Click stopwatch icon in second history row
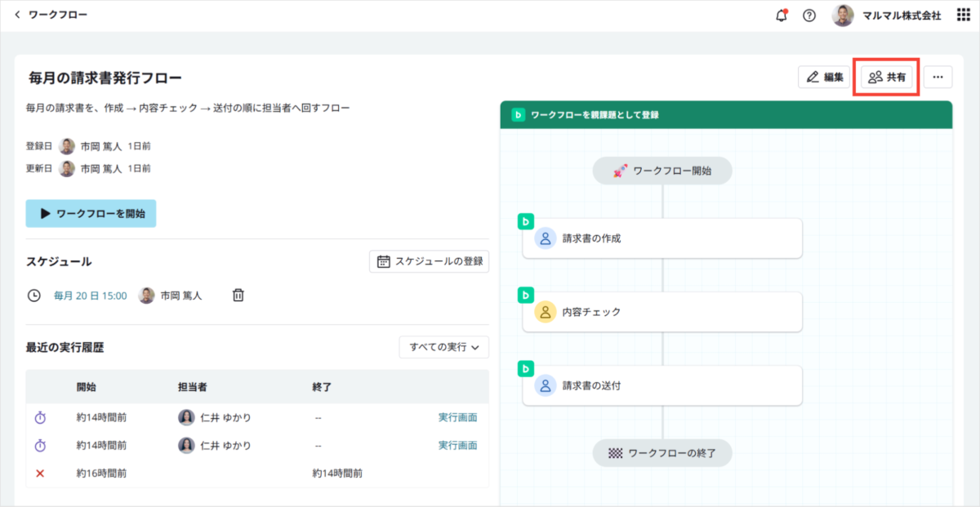 pyautogui.click(x=40, y=445)
